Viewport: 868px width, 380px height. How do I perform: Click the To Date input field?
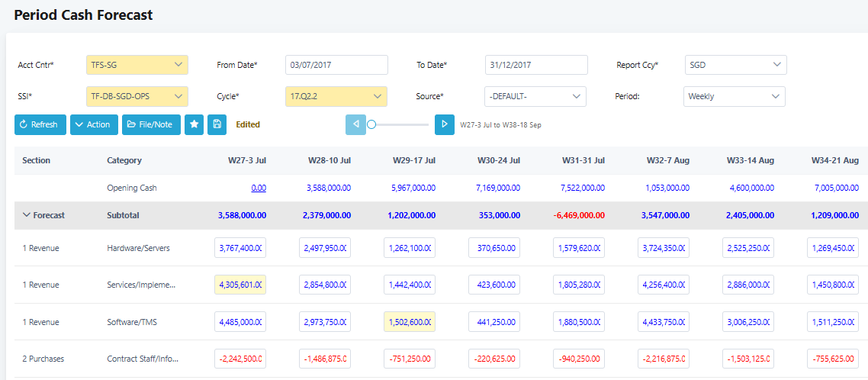click(535, 65)
